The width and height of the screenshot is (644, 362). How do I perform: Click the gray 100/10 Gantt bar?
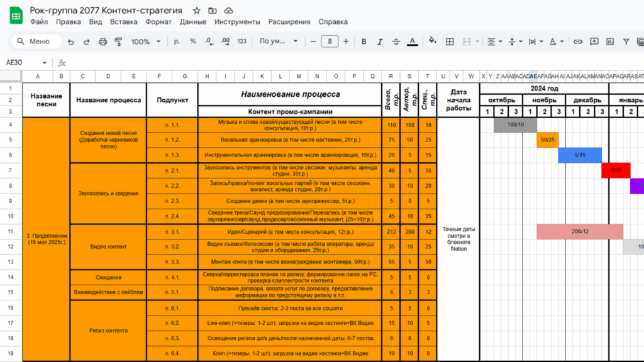coord(515,125)
